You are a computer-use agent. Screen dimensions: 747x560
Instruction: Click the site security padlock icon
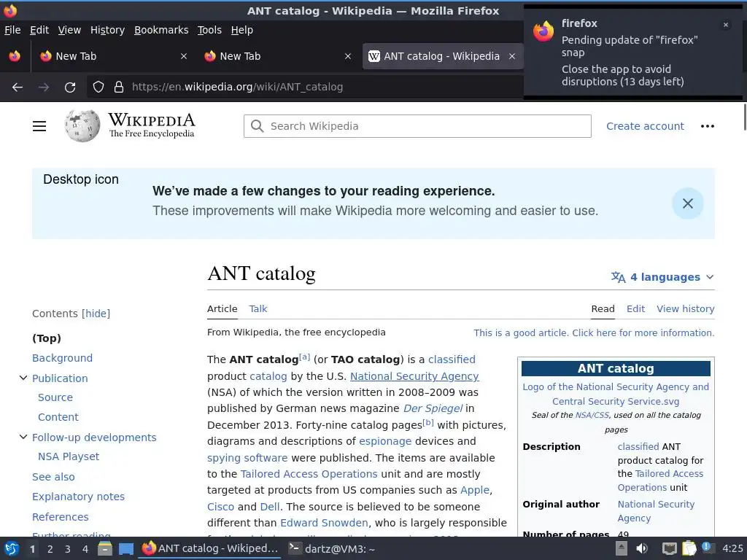(x=119, y=87)
